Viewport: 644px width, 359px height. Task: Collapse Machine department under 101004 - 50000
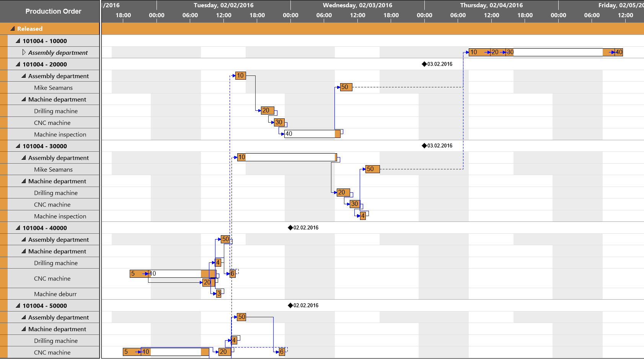pos(24,329)
